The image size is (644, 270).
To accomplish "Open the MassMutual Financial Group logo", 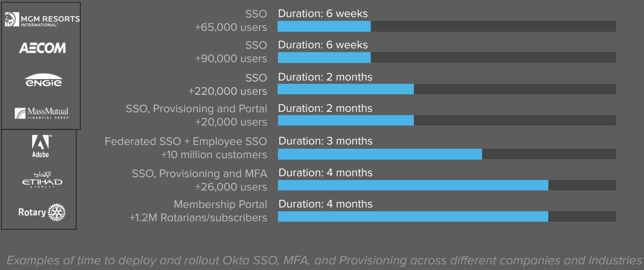I will pos(42,113).
